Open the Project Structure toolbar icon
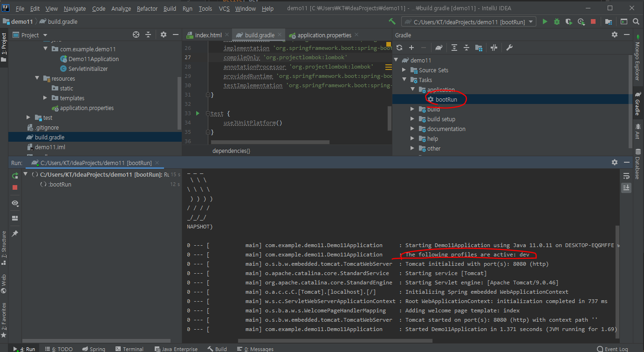This screenshot has width=644, height=352. [609, 21]
